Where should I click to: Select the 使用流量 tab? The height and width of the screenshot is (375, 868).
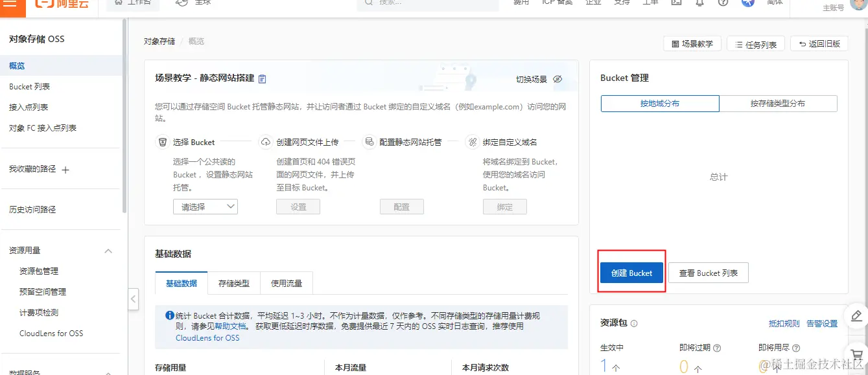tap(287, 283)
